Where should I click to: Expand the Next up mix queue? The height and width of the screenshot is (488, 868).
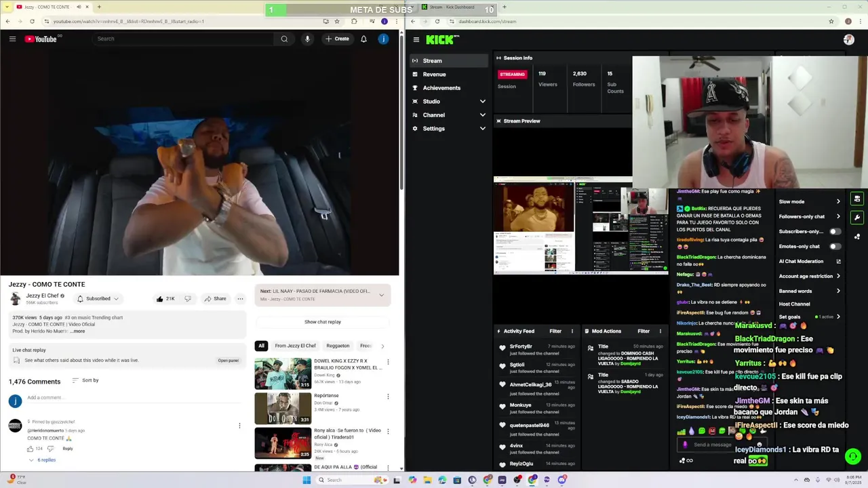point(381,295)
